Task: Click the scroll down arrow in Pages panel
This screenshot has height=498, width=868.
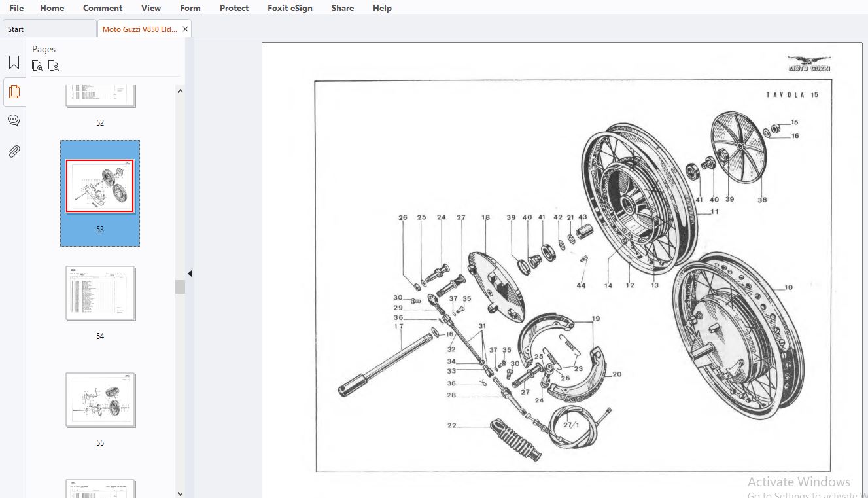Action: click(180, 493)
